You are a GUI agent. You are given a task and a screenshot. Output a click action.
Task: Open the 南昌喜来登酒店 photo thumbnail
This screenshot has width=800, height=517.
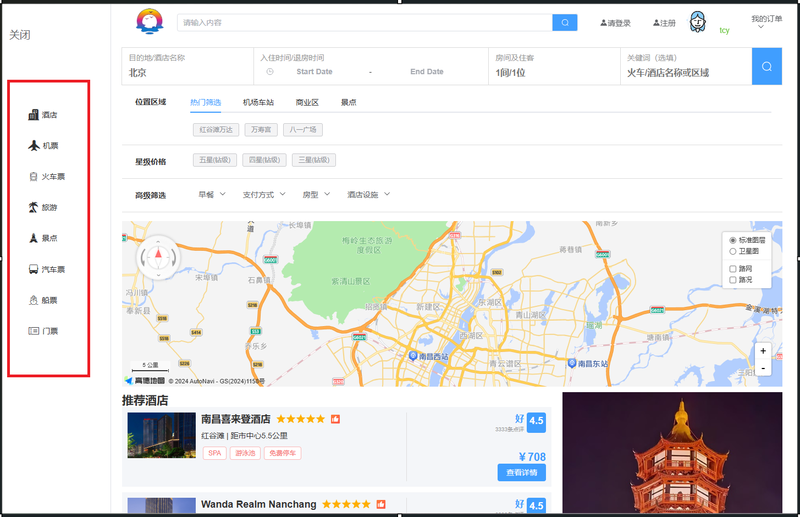click(161, 435)
